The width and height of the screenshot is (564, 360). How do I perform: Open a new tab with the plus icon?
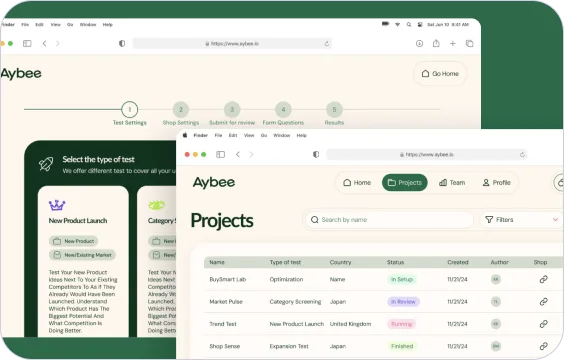pyautogui.click(x=453, y=44)
